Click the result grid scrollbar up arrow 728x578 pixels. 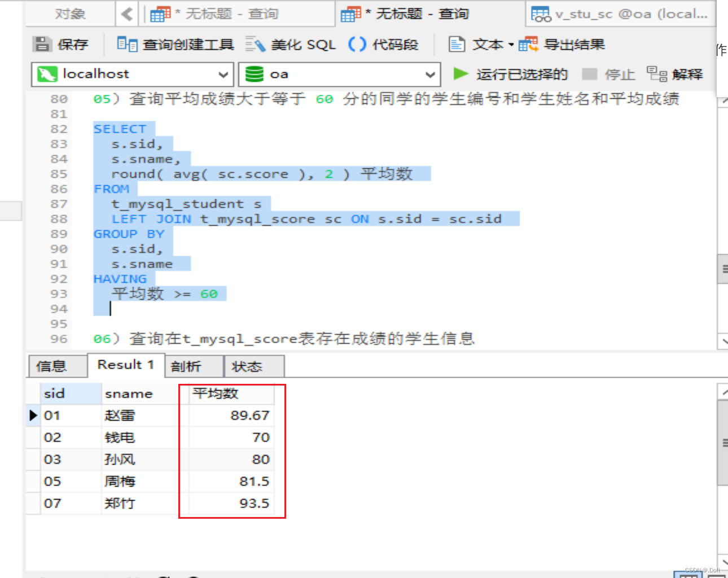[x=723, y=391]
